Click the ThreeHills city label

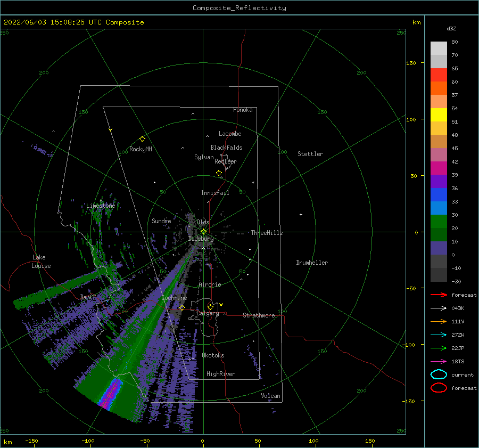pyautogui.click(x=267, y=233)
